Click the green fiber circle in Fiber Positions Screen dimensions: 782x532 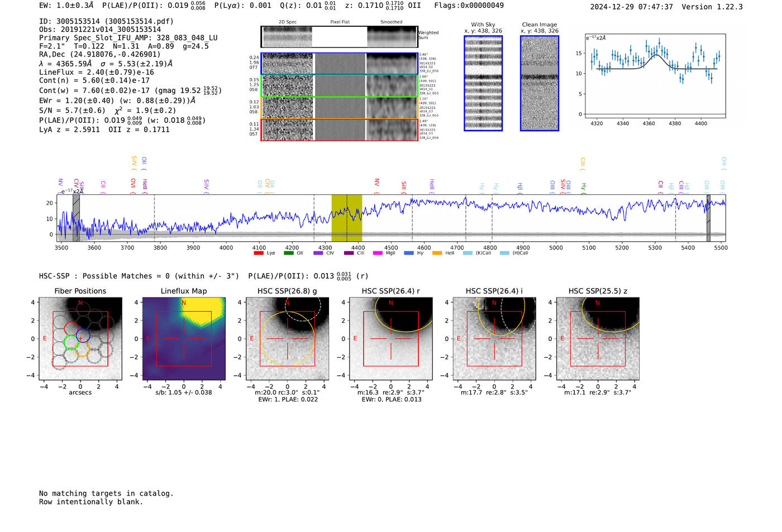[70, 343]
